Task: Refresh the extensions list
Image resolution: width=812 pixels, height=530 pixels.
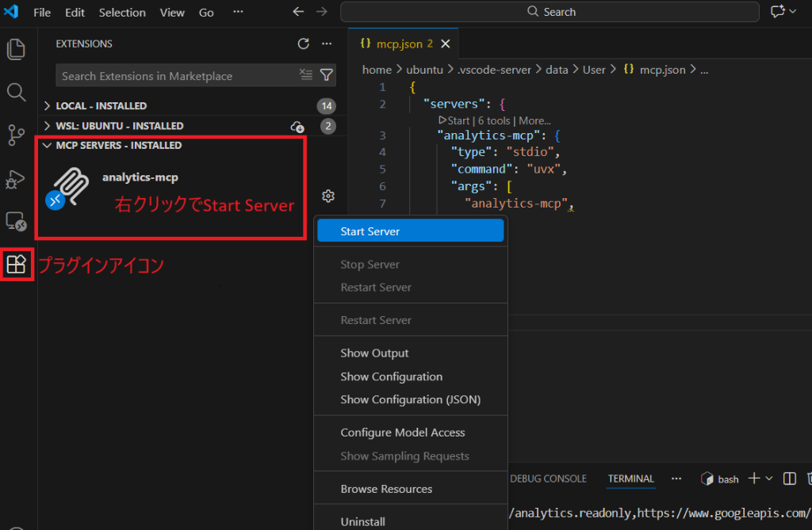Action: point(304,44)
